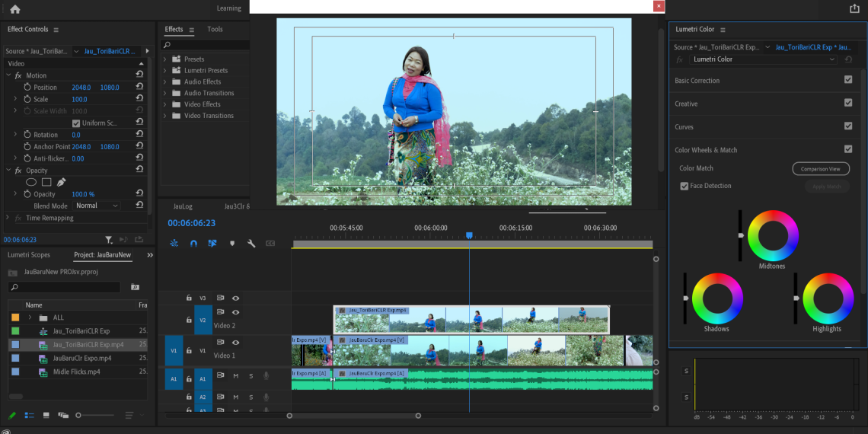This screenshot has height=434, width=868.
Task: Open the Tools panel tab
Action: click(x=215, y=29)
